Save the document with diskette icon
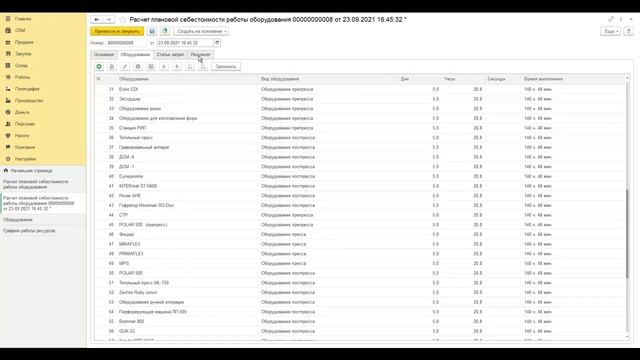Viewport: 640px width, 360px height. coord(152,31)
